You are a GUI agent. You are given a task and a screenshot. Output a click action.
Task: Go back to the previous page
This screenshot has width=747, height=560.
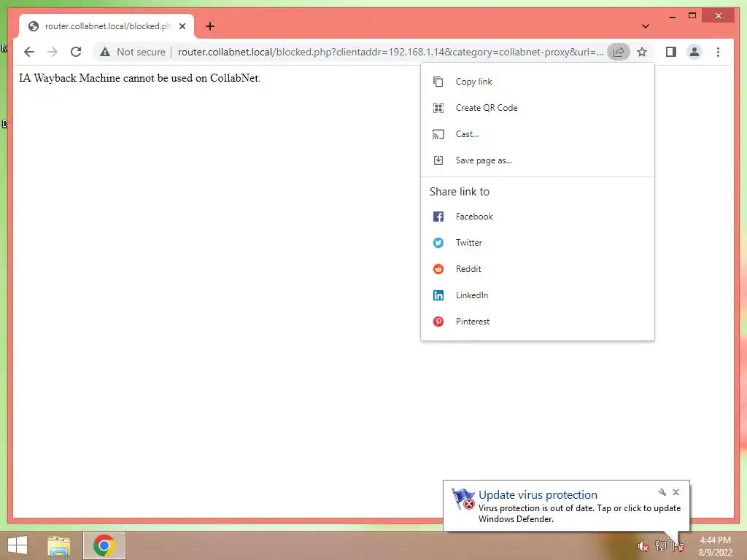tap(29, 52)
